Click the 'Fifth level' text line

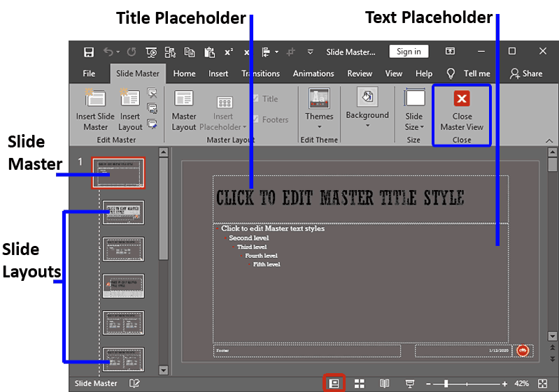pyautogui.click(x=267, y=264)
